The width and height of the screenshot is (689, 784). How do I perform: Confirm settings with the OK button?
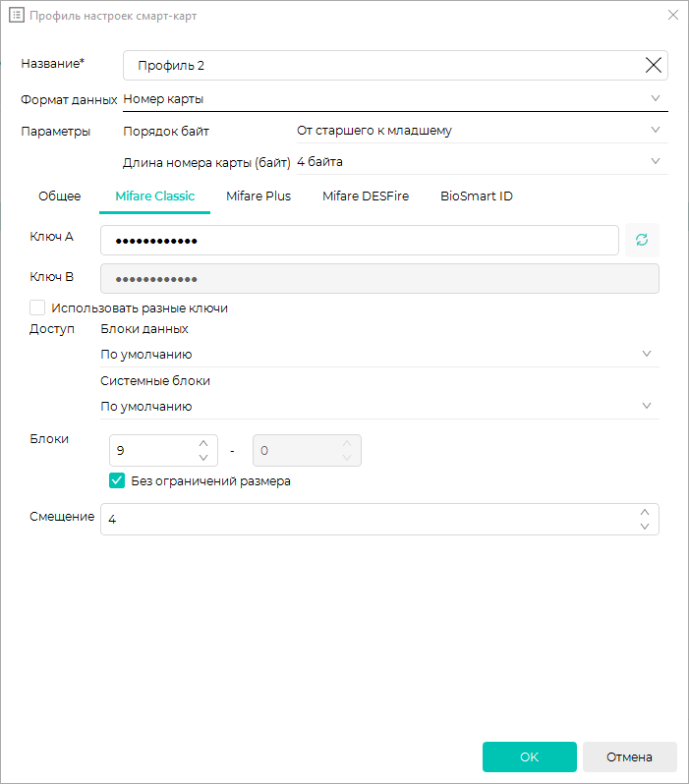pos(530,757)
